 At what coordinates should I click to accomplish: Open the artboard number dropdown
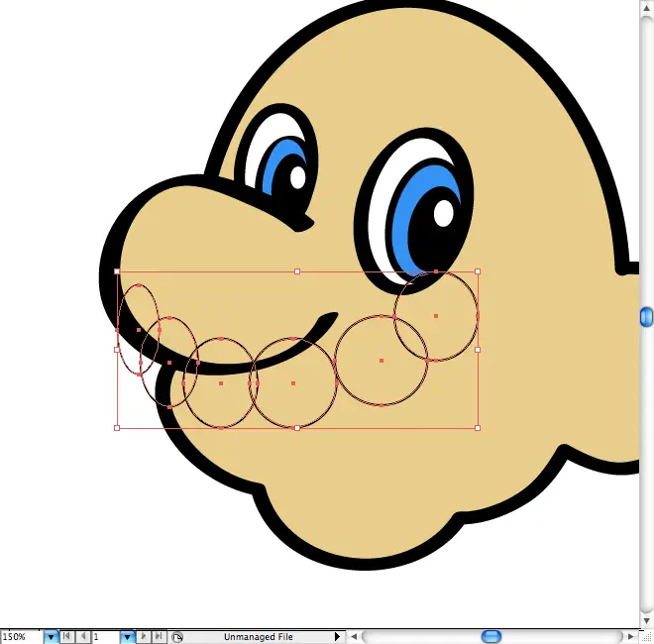[127, 637]
